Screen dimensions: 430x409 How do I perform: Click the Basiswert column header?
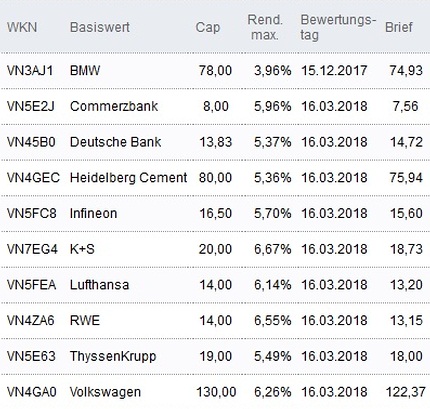(x=100, y=27)
